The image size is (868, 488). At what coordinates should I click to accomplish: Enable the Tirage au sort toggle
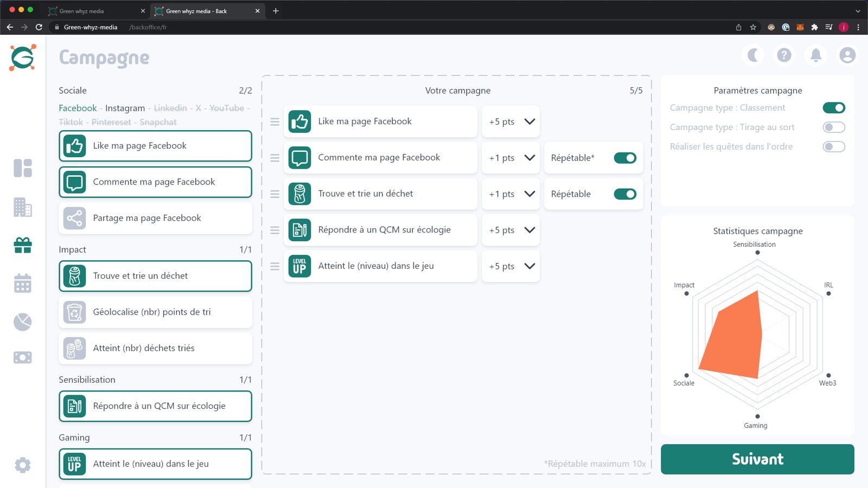834,127
